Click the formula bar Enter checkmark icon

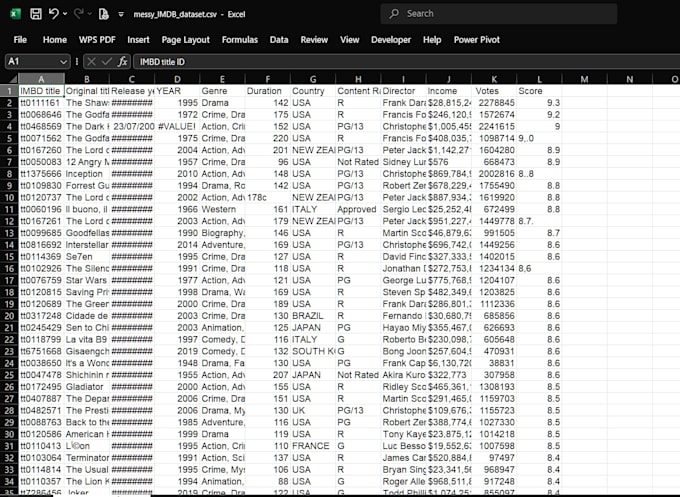click(x=107, y=62)
